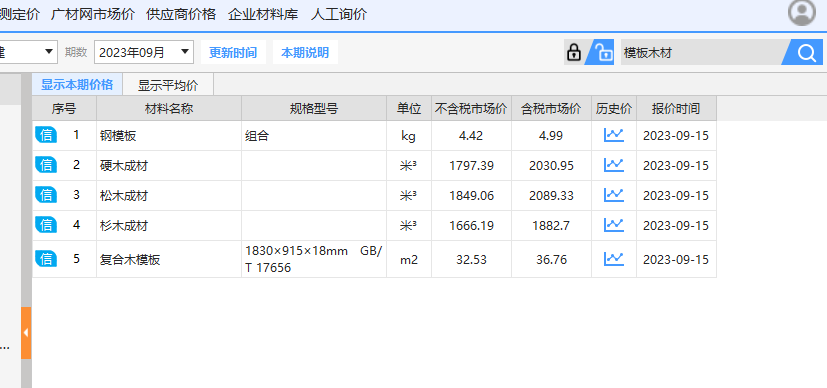
Task: Click the 不含税市场价 column header
Action: pyautogui.click(x=472, y=109)
